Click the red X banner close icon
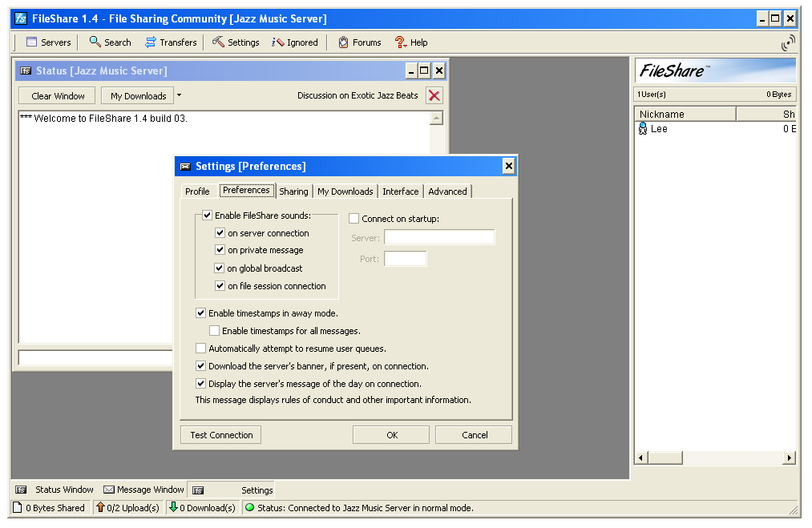Screen dimensions: 812x528 (x=434, y=95)
